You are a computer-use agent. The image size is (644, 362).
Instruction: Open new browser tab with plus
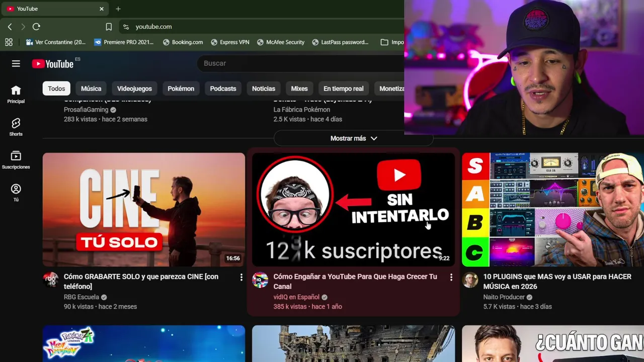pyautogui.click(x=118, y=9)
